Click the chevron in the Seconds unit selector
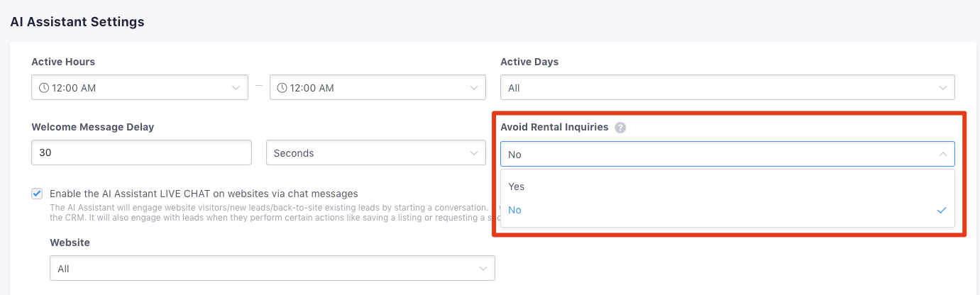 coord(473,153)
